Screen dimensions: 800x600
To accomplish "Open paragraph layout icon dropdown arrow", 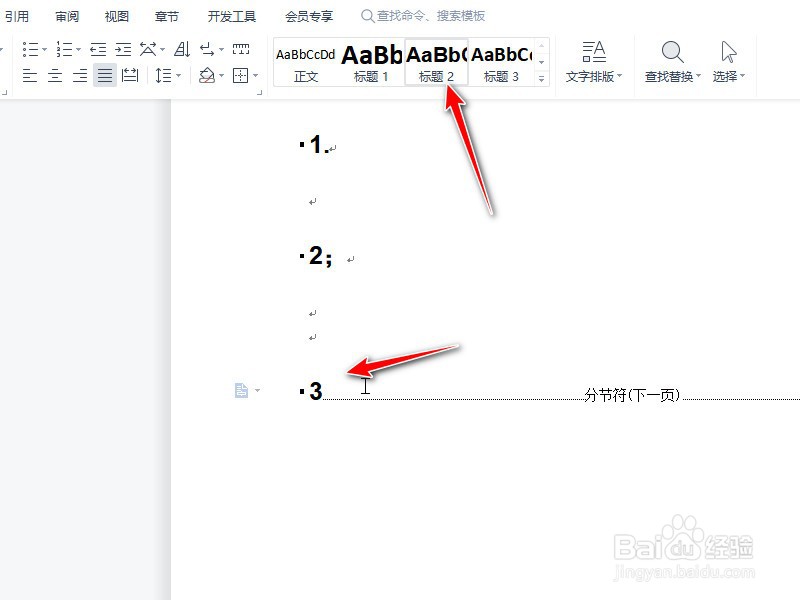I will 257,390.
